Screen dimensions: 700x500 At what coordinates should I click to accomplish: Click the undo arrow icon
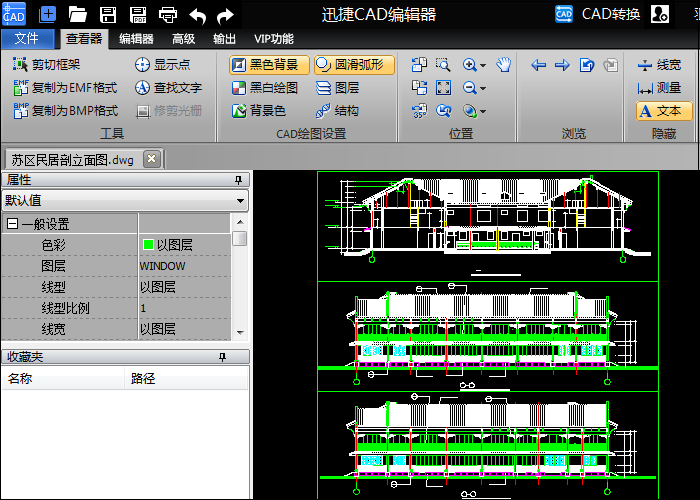tap(198, 14)
